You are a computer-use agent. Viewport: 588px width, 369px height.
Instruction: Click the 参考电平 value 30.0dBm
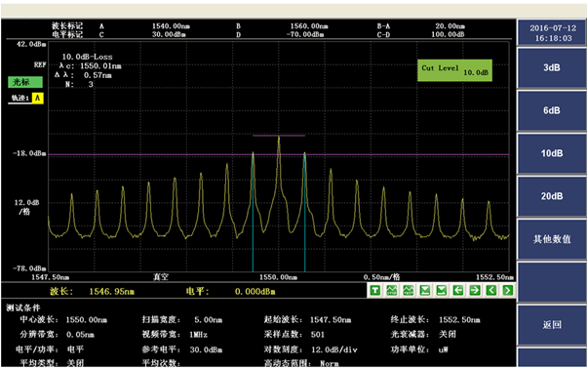[206, 349]
